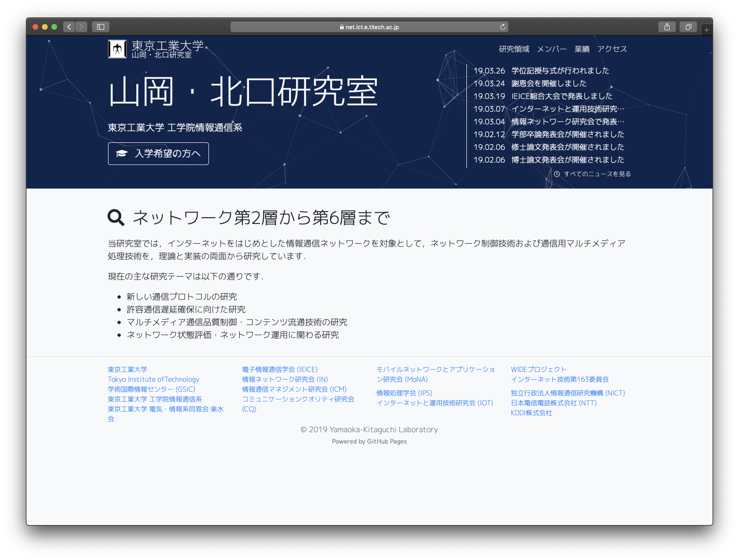Open 電気・情報系同窓会 楽水会 link
The image size is (739, 560).
point(166,414)
